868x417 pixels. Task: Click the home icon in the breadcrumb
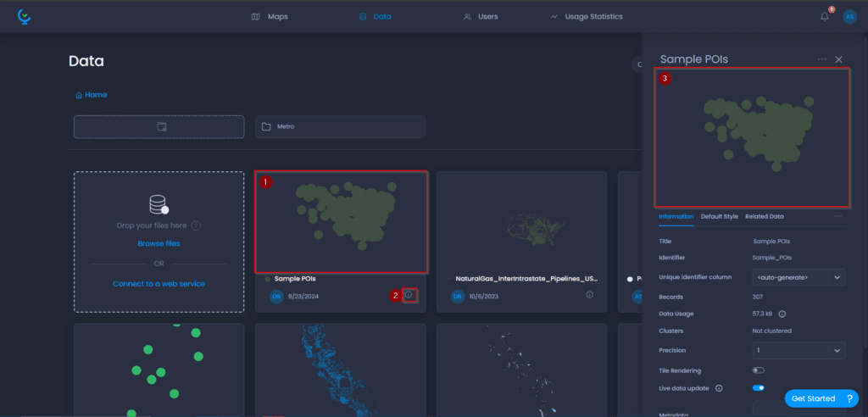coord(79,95)
